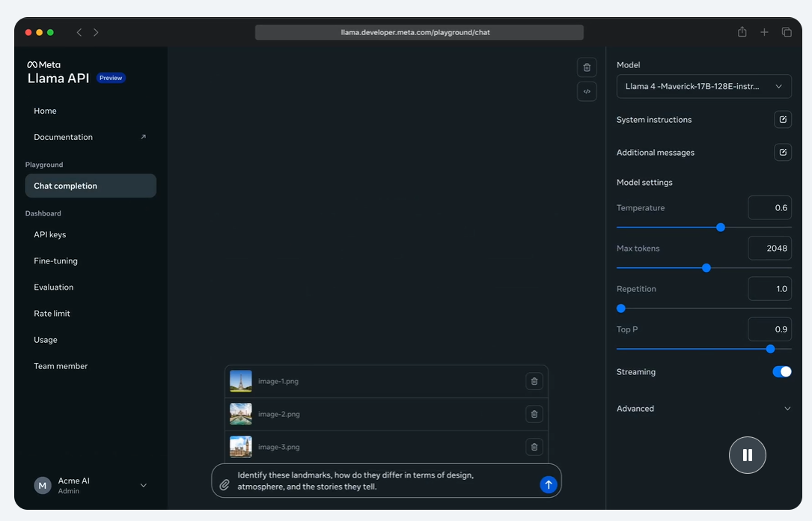The width and height of the screenshot is (812, 521).
Task: Click the image-1.png file name
Action: (x=278, y=381)
